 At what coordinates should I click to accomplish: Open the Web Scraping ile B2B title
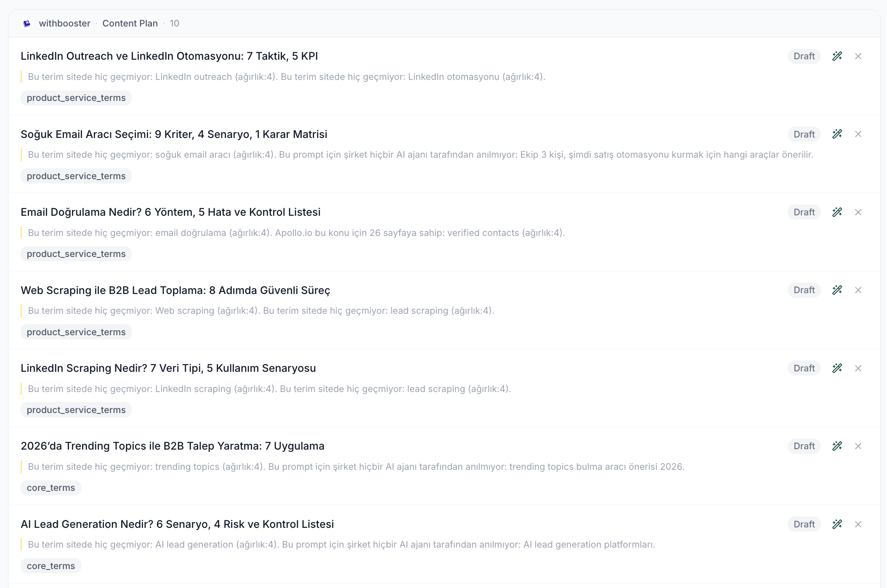[x=175, y=290]
